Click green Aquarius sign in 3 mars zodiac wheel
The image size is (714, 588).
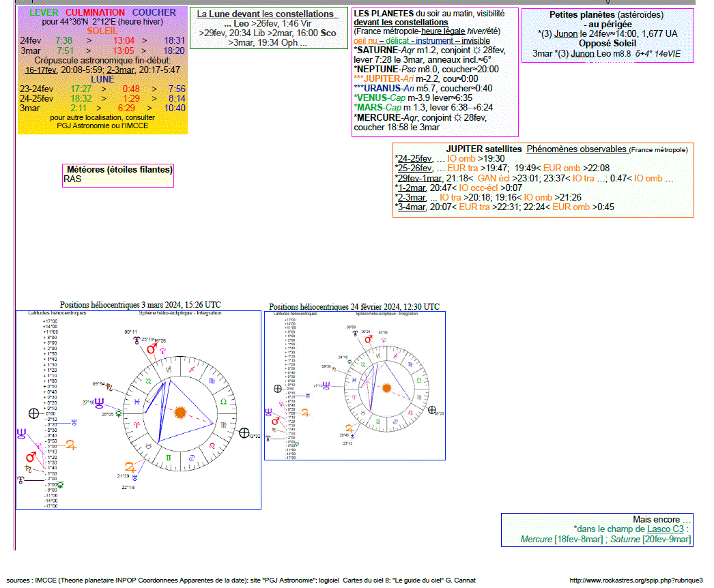148,381
